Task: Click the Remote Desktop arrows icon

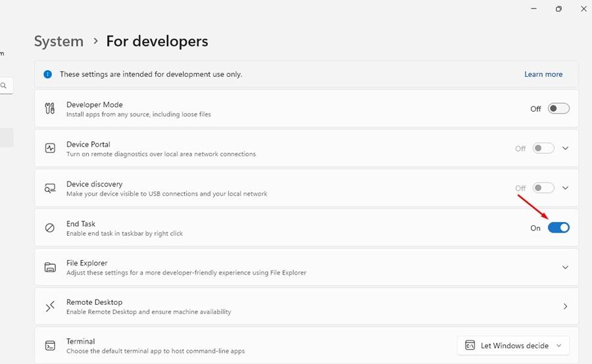Action: click(50, 306)
